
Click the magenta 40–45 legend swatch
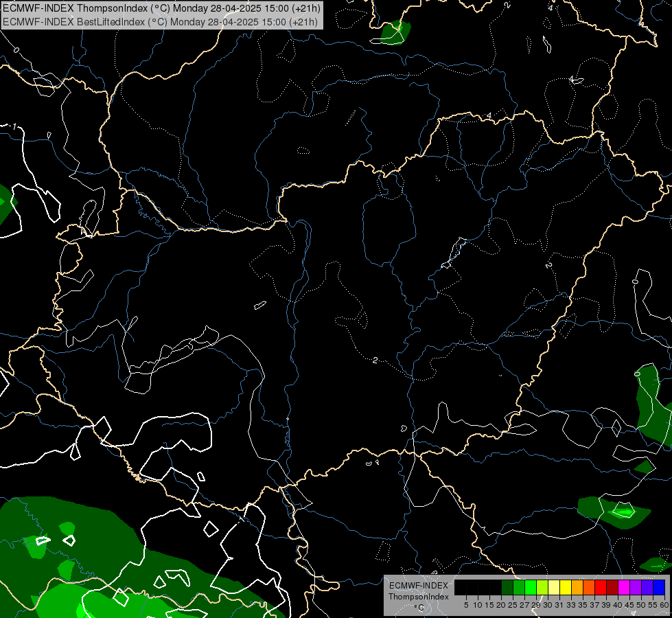pyautogui.click(x=623, y=587)
